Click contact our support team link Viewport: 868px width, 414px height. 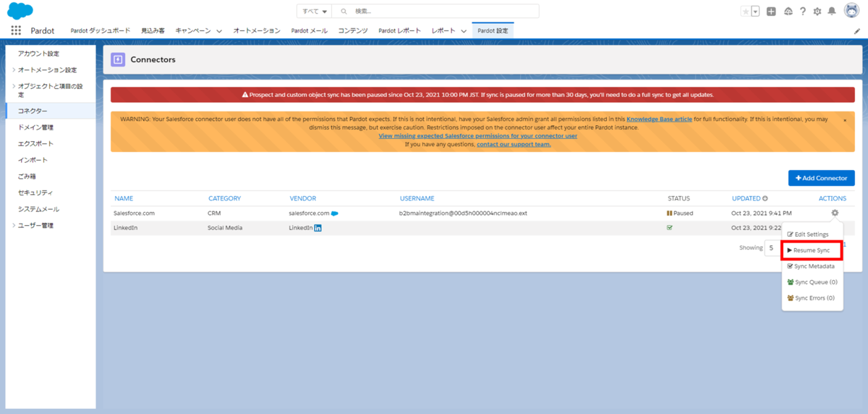coord(514,144)
